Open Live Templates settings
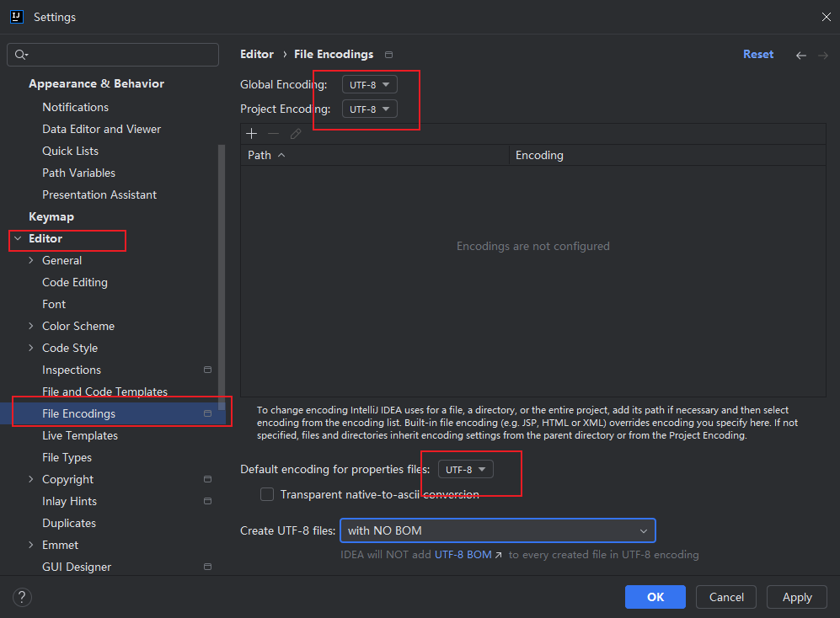The image size is (840, 618). coord(80,436)
